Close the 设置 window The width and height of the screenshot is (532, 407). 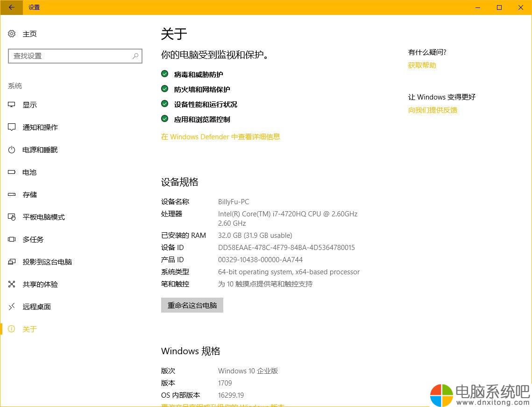(520, 7)
